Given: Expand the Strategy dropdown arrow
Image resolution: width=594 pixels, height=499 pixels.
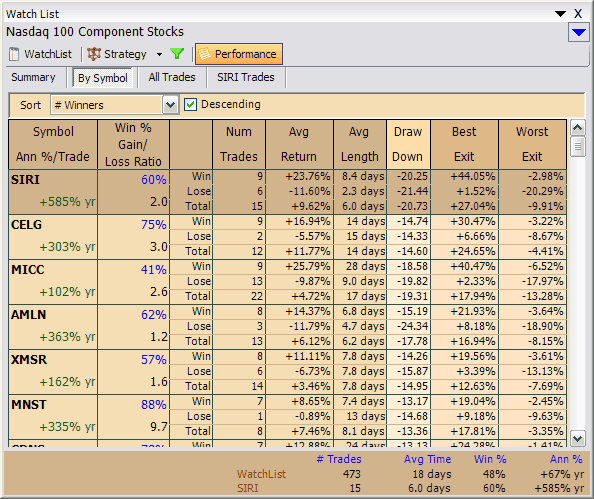Looking at the screenshot, I should [159, 55].
